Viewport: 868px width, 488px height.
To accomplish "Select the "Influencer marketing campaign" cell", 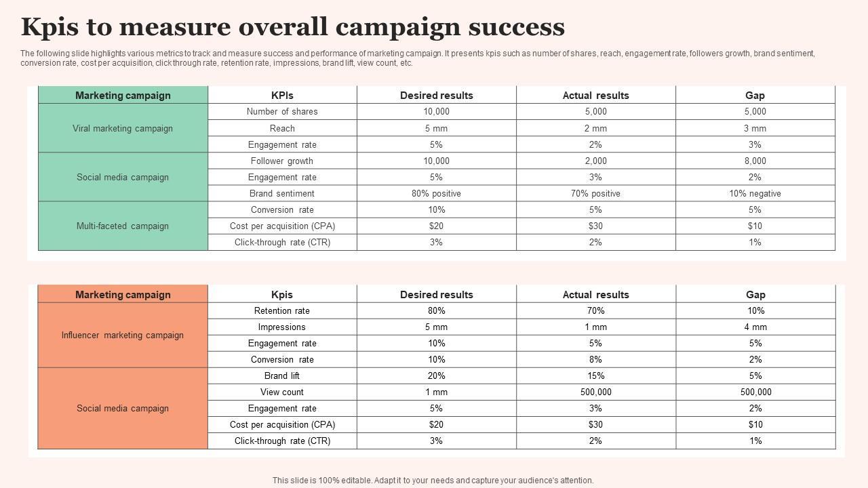I will (x=123, y=335).
